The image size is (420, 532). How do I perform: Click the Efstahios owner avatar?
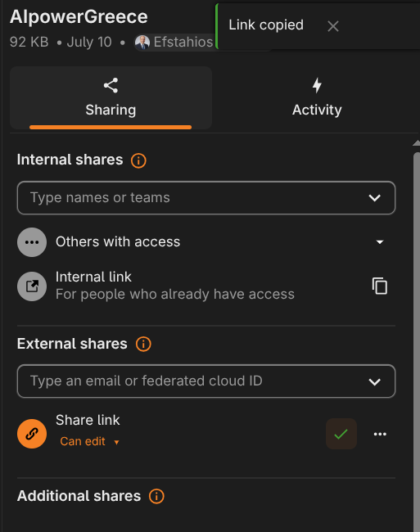[x=142, y=43]
